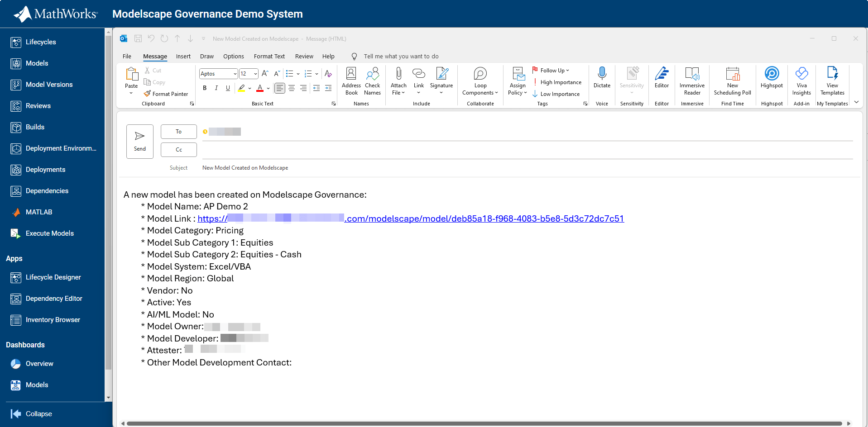Open the Viva Insights add-in

(801, 81)
